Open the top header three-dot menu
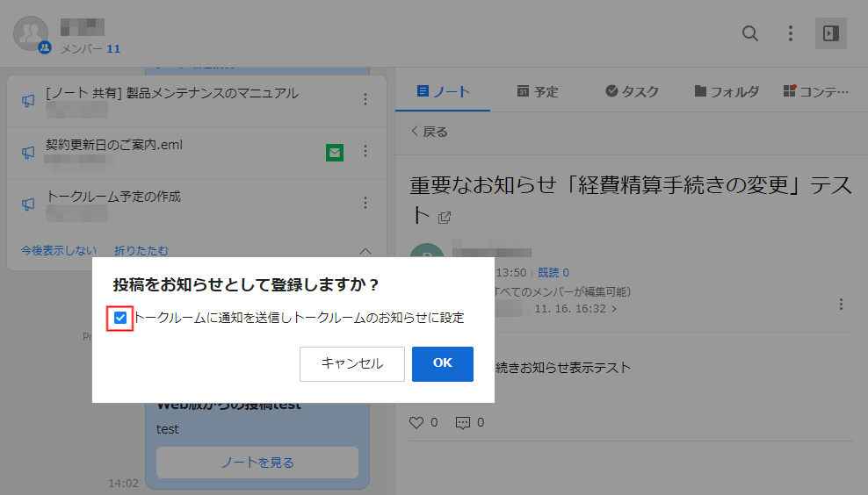 click(x=791, y=33)
